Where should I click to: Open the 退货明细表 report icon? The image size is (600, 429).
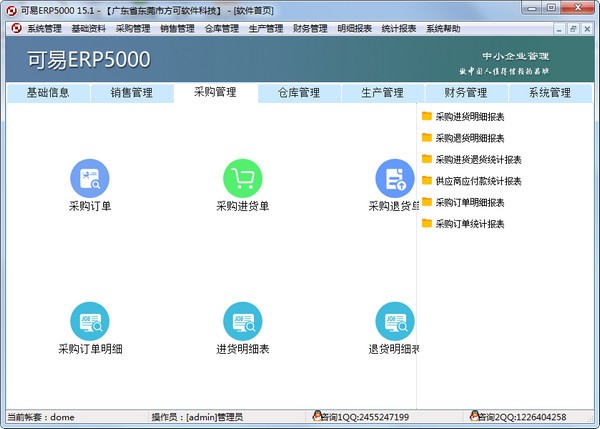point(395,321)
